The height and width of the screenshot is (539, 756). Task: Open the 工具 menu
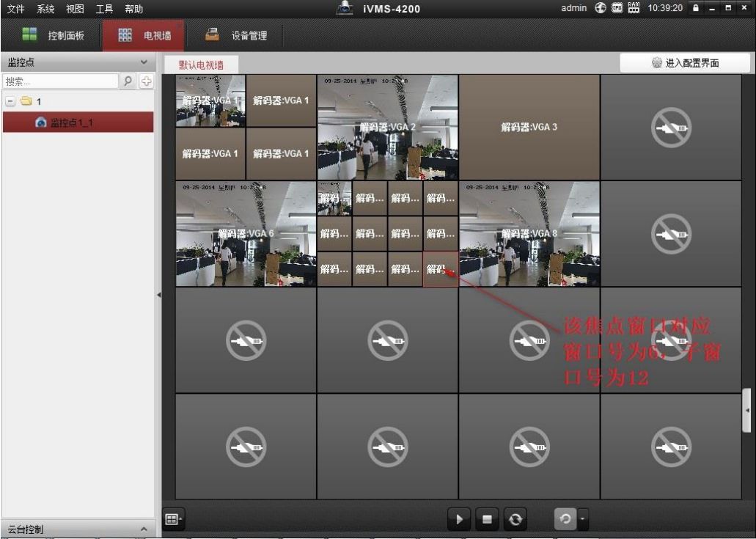104,9
